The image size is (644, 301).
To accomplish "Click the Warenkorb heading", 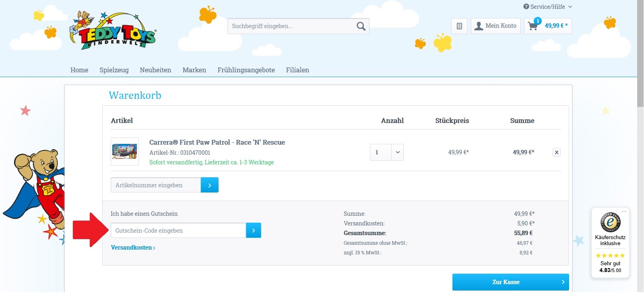I will (x=135, y=95).
